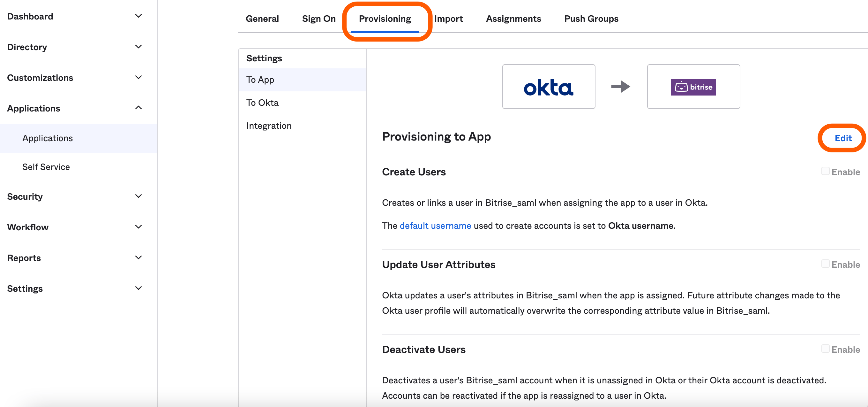868x407 pixels.
Task: Click the arrow between Okta and Bitrise
Action: point(620,87)
